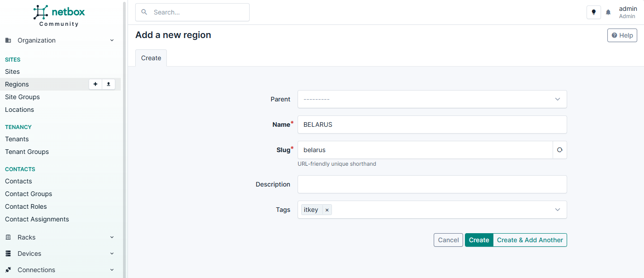644x278 pixels.
Task: Click into the Description field
Action: [x=432, y=184]
